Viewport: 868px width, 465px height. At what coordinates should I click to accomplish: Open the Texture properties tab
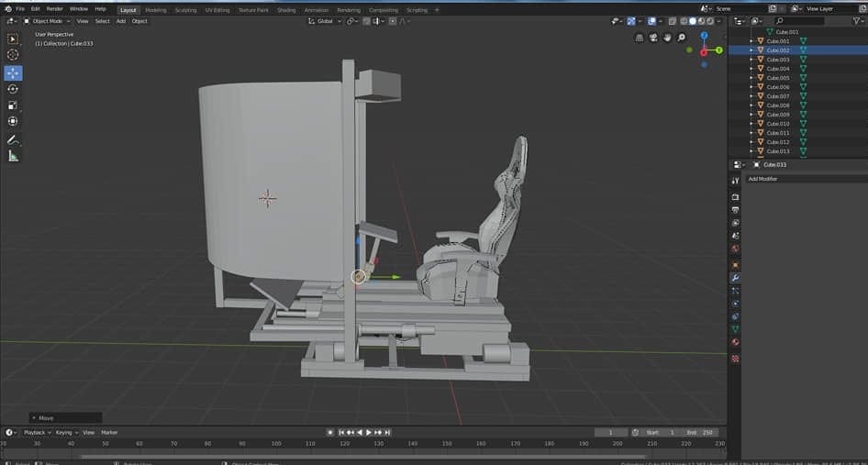click(735, 359)
